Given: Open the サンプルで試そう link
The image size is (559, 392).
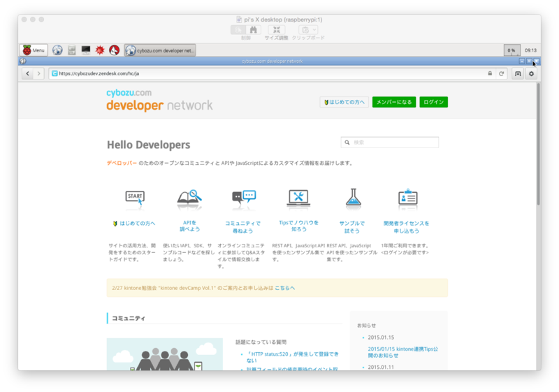Looking at the screenshot, I should click(352, 227).
